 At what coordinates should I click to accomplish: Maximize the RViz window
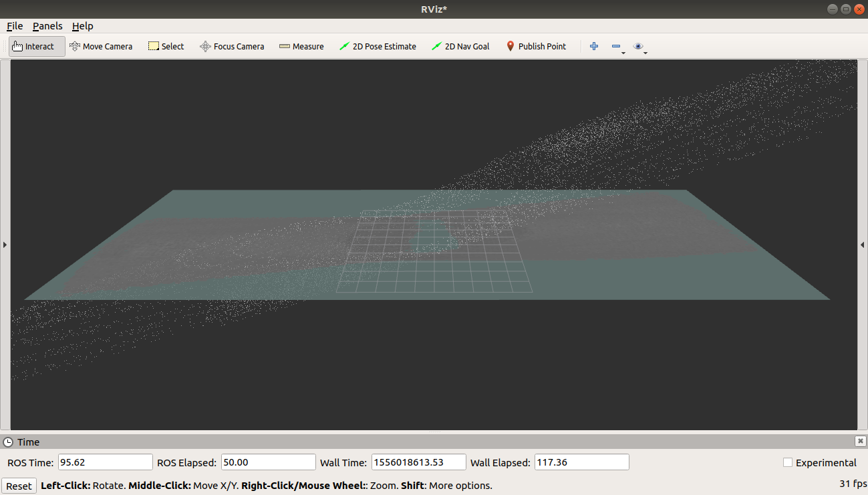click(x=845, y=9)
